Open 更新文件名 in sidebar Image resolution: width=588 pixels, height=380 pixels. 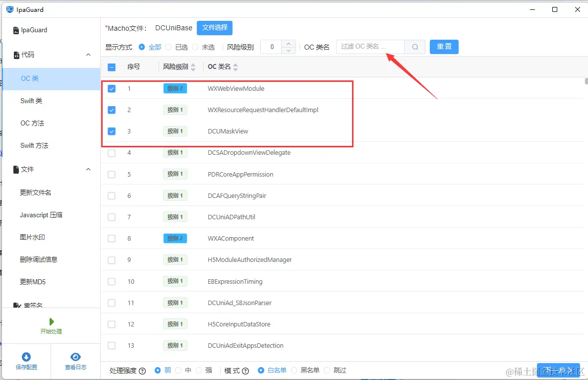click(52, 192)
